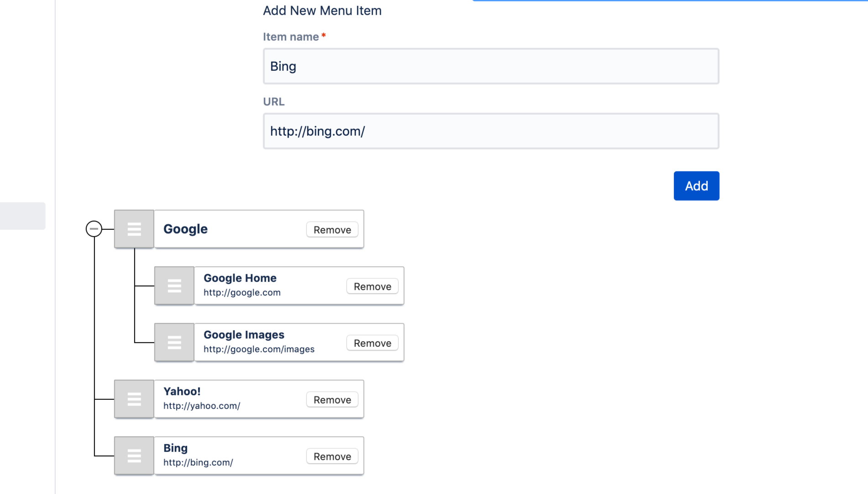Click the highlighted gray sidebar item
Image resolution: width=868 pixels, height=494 pixels.
point(22,216)
